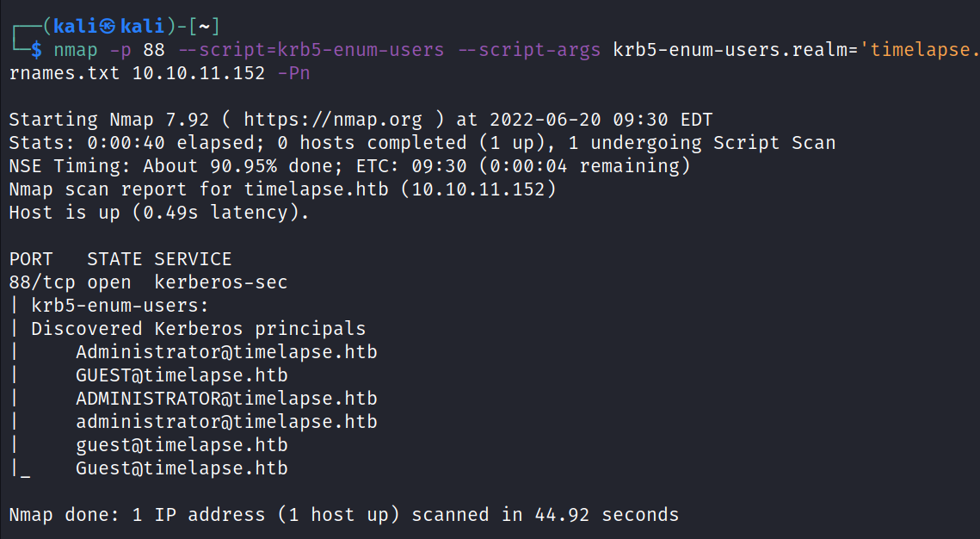Click the -Pn flag in the command
The image size is (980, 539).
click(293, 72)
